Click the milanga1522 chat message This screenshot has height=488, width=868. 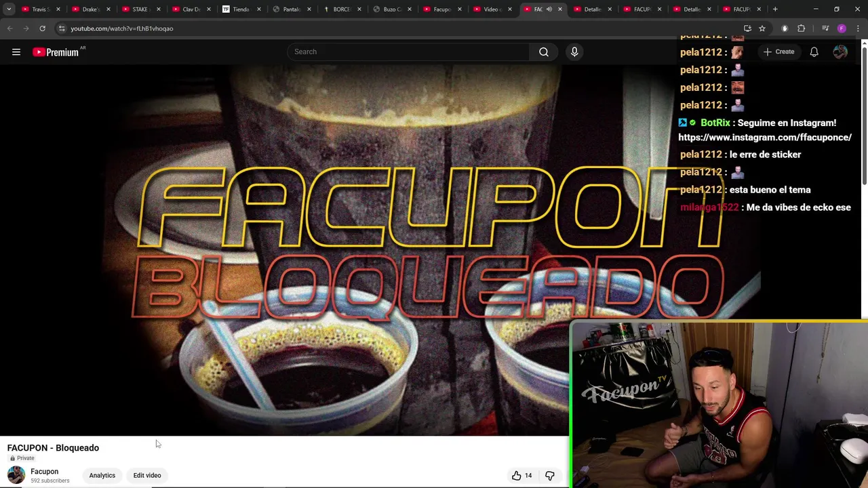pos(766,207)
